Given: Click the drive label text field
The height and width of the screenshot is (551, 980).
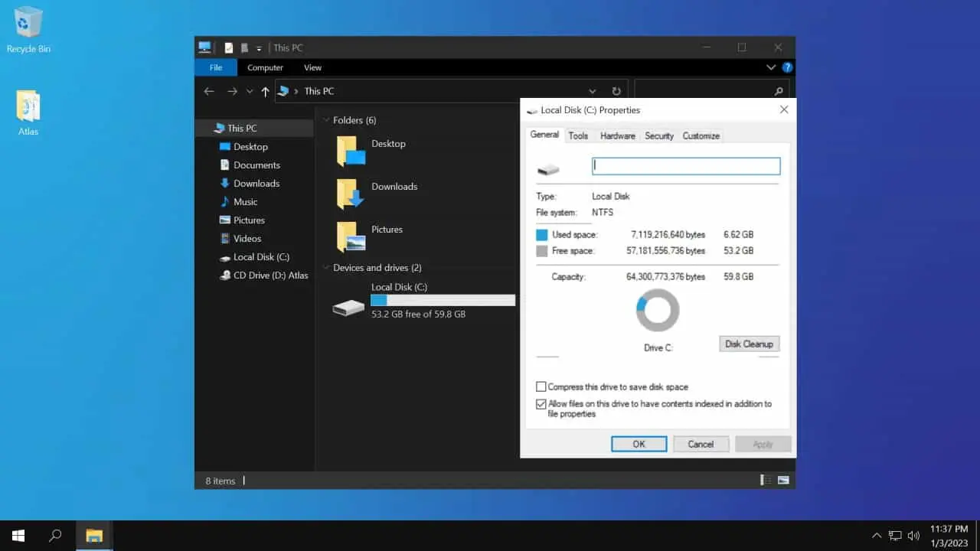Looking at the screenshot, I should pyautogui.click(x=686, y=165).
